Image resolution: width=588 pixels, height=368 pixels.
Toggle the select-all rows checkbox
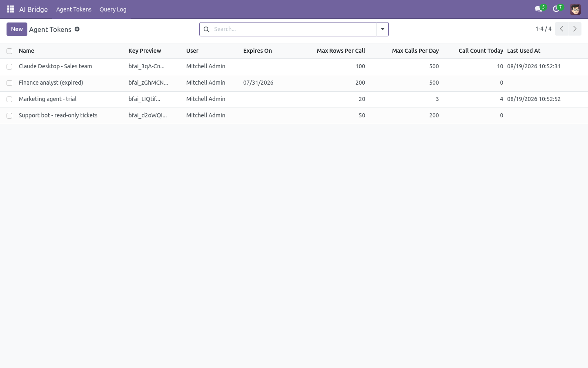pos(9,51)
